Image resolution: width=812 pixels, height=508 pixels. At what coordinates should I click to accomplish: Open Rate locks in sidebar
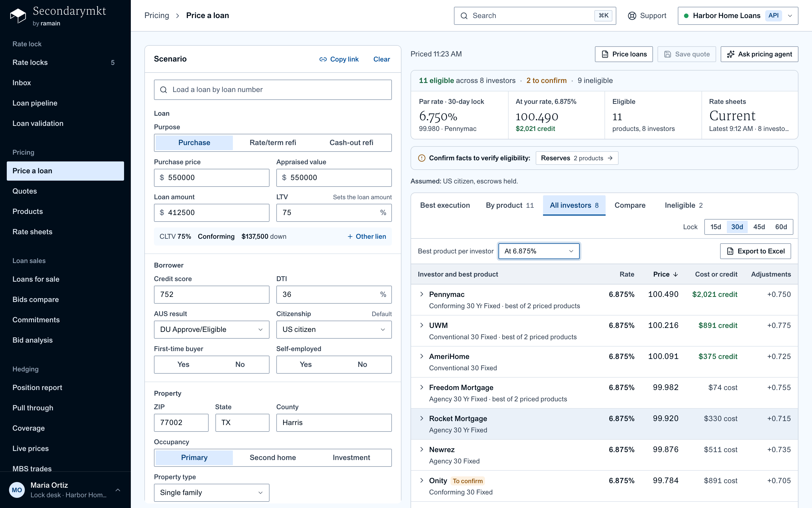[x=65, y=62]
